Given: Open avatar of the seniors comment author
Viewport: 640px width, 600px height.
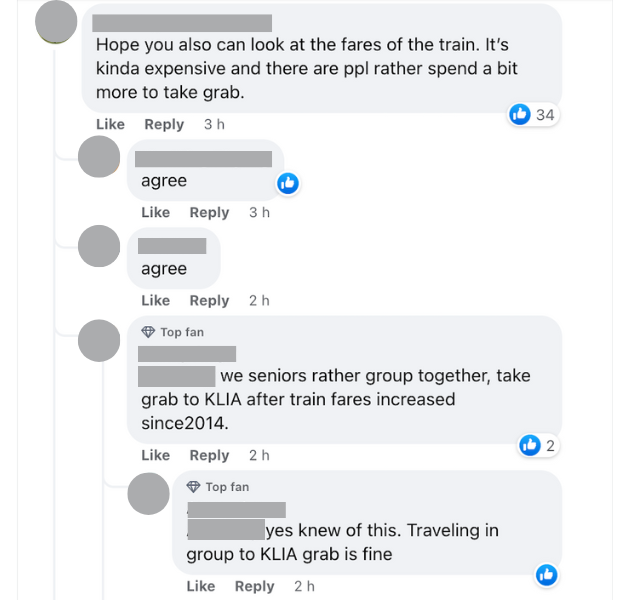Looking at the screenshot, I should [98, 338].
